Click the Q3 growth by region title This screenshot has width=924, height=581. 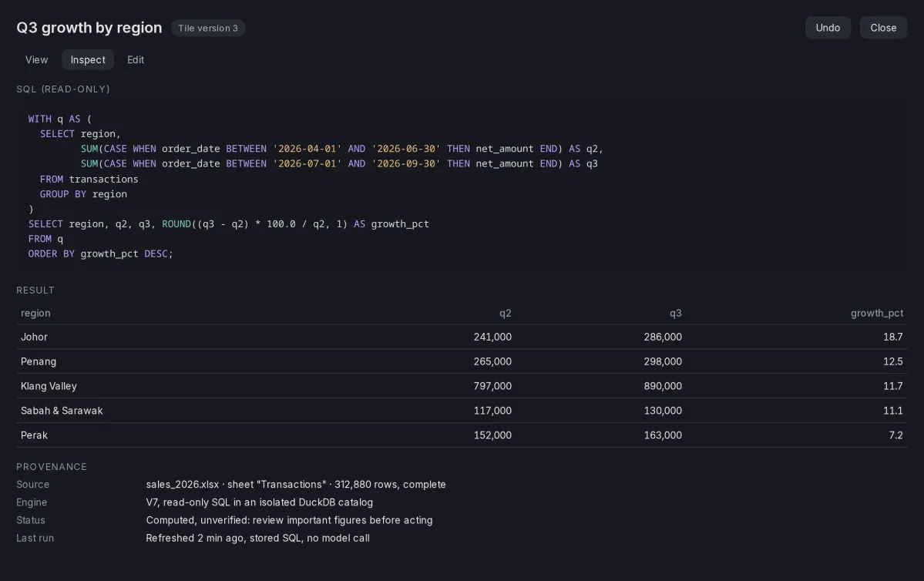(89, 28)
